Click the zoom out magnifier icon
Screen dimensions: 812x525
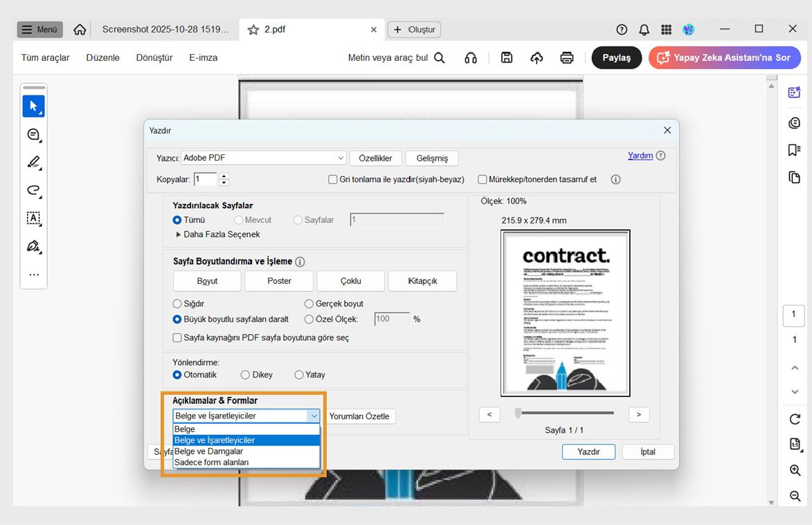(795, 495)
